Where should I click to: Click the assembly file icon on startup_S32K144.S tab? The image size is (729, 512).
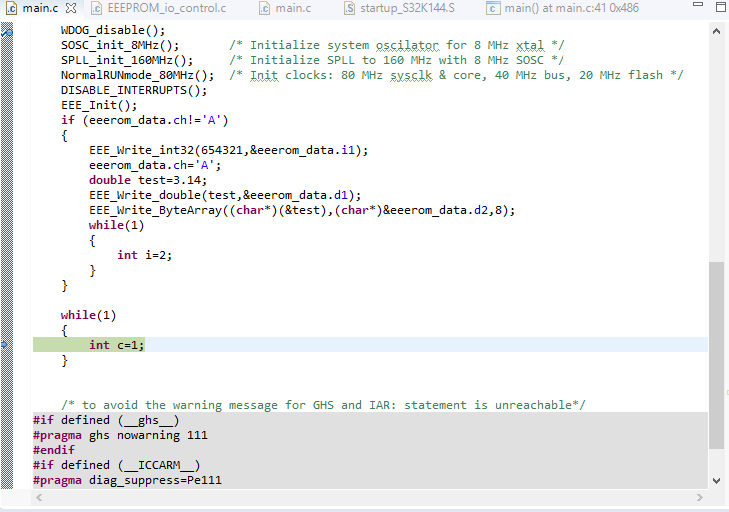pos(350,8)
